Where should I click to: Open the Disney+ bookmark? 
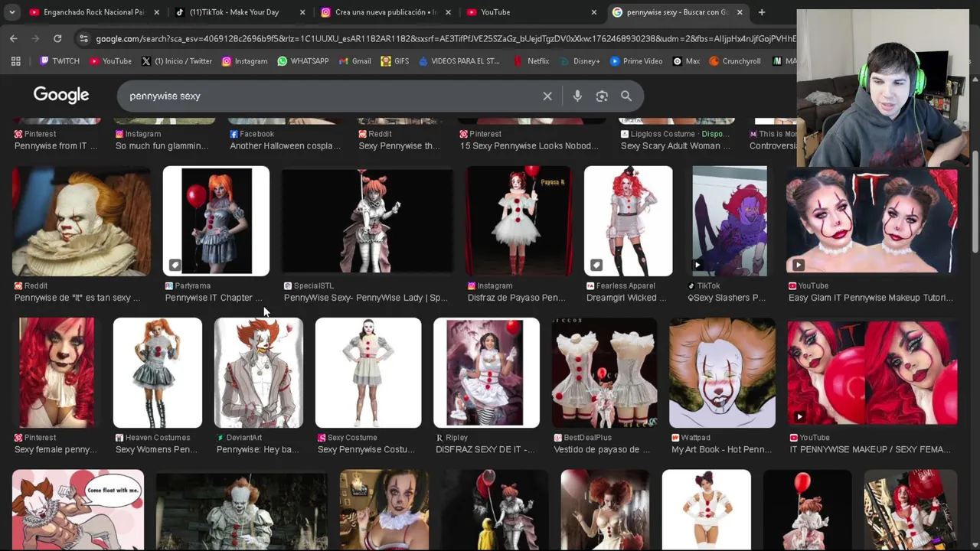click(580, 61)
